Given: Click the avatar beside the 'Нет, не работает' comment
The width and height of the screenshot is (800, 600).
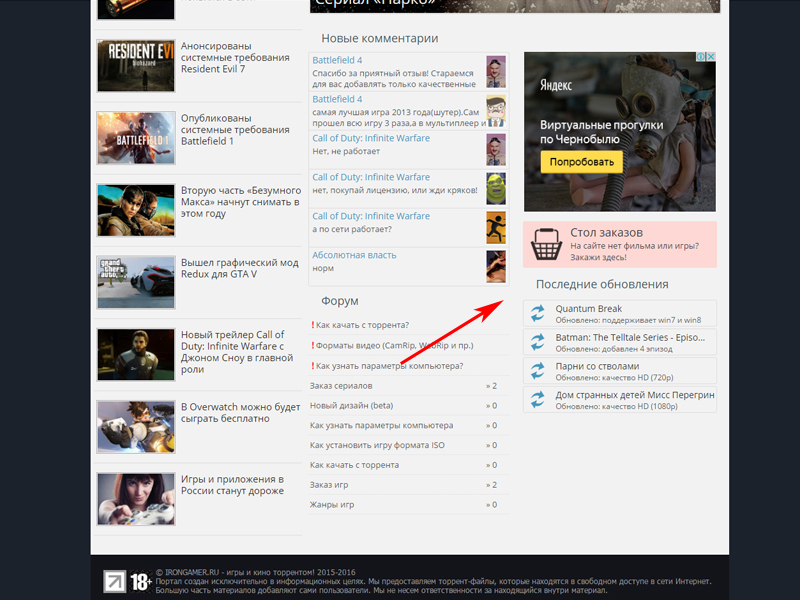Looking at the screenshot, I should click(x=496, y=150).
